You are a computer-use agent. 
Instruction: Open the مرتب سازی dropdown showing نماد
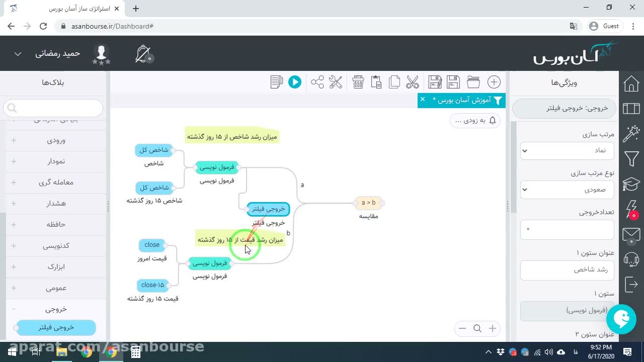pyautogui.click(x=567, y=150)
